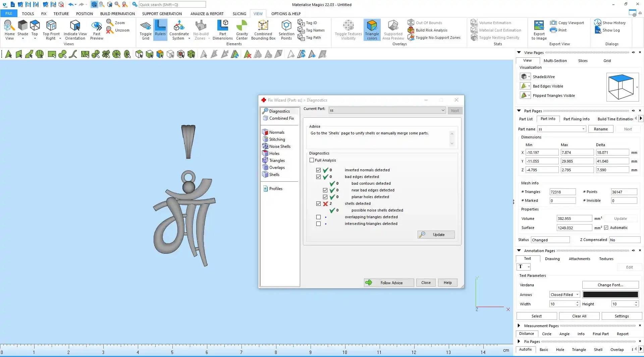
Task: Click the Quick search input field
Action: pos(172,5)
